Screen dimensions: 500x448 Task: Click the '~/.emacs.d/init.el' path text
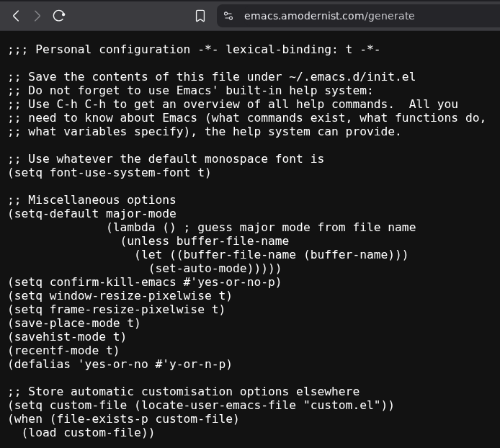pyautogui.click(x=352, y=77)
